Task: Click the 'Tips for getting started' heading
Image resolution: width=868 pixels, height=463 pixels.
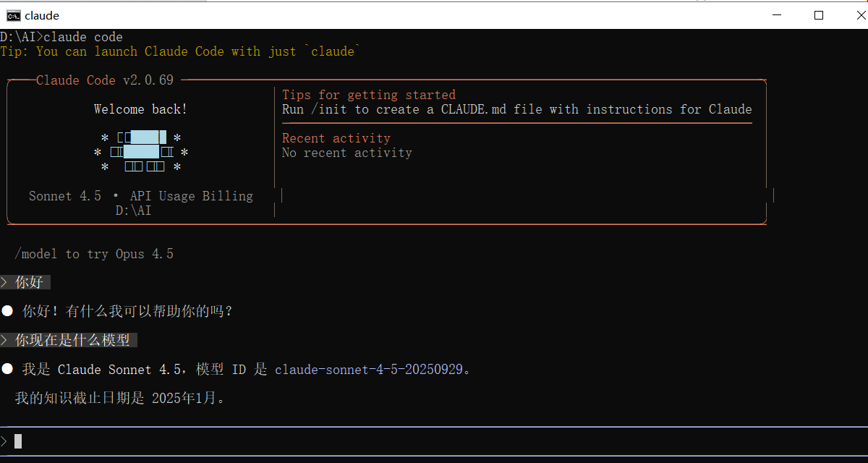Action: pos(369,95)
